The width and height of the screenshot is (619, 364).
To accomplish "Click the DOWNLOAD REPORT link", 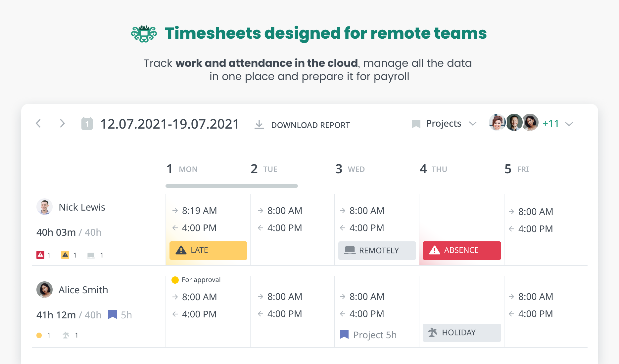I will pos(310,125).
